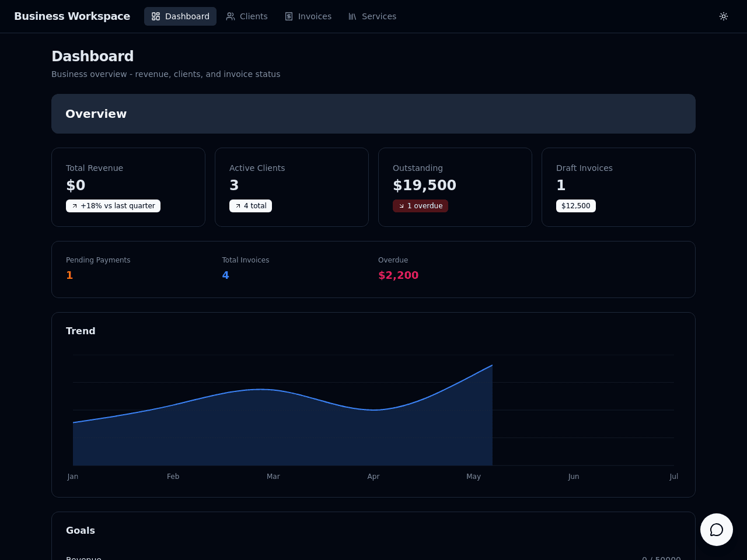This screenshot has height=560, width=747.
Task: Click the 'Mar' axis label
Action: [x=273, y=477]
